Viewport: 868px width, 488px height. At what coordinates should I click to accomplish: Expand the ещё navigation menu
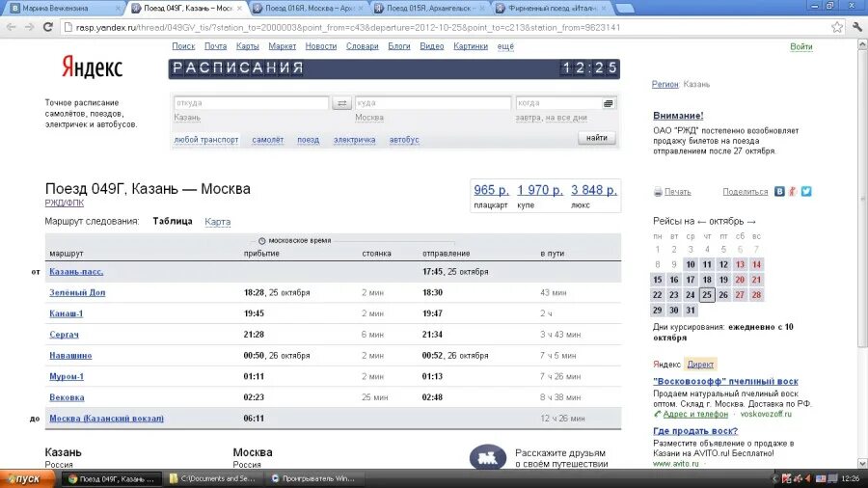505,46
